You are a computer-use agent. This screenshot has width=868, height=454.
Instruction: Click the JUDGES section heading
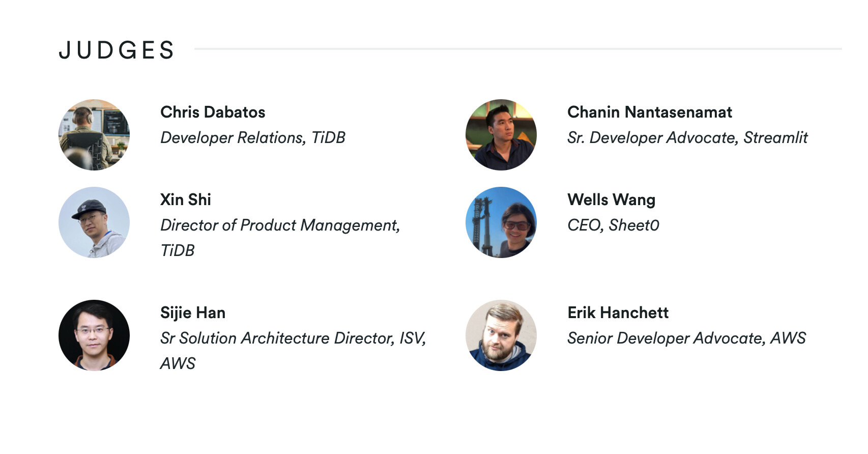point(117,50)
